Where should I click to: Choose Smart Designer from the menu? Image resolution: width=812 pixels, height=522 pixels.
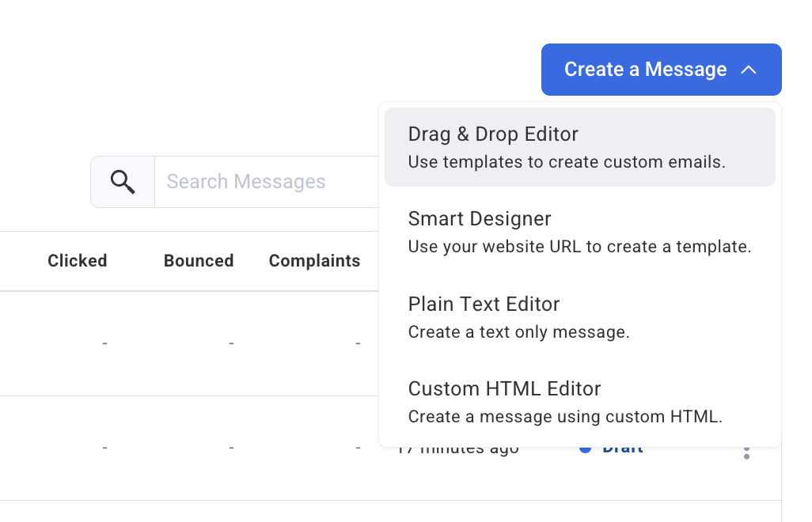pos(479,218)
